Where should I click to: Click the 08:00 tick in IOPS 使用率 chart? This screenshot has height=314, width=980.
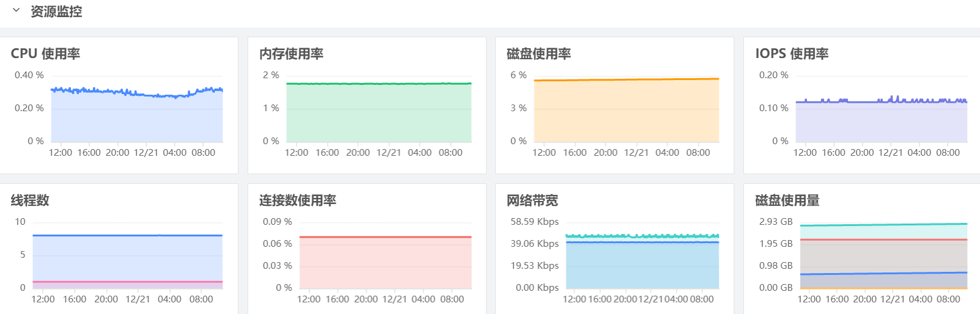(948, 153)
